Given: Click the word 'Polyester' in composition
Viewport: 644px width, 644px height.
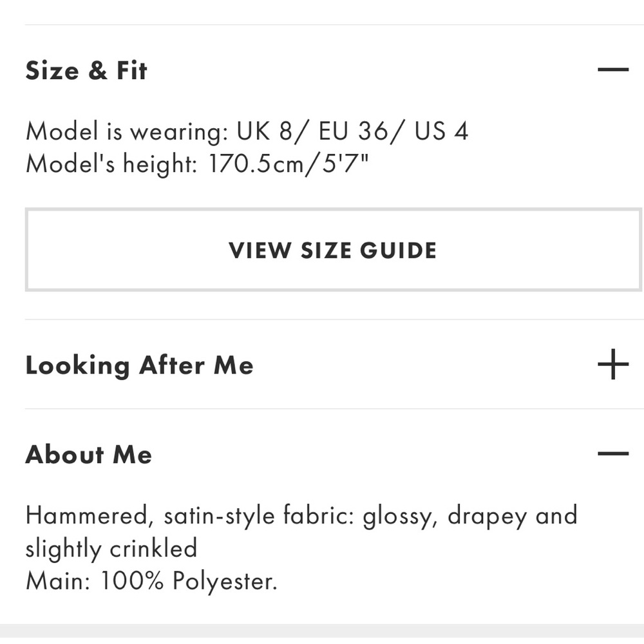Looking at the screenshot, I should pos(224,581).
